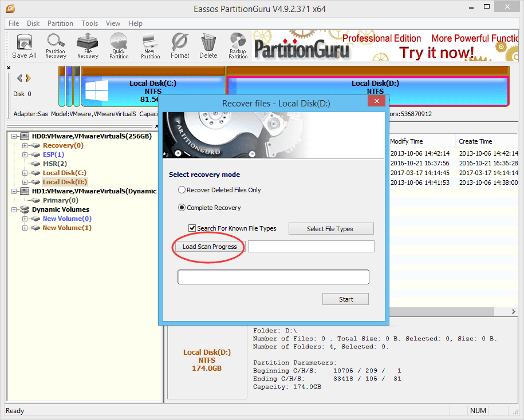Close the Recover files dialog
The width and height of the screenshot is (524, 420).
pyautogui.click(x=377, y=101)
